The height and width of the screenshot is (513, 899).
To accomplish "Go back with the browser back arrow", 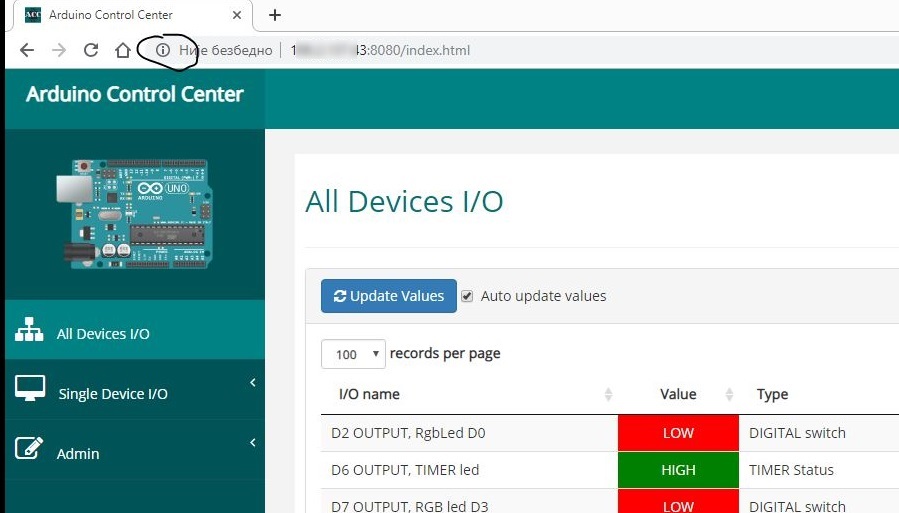I will pyautogui.click(x=27, y=50).
